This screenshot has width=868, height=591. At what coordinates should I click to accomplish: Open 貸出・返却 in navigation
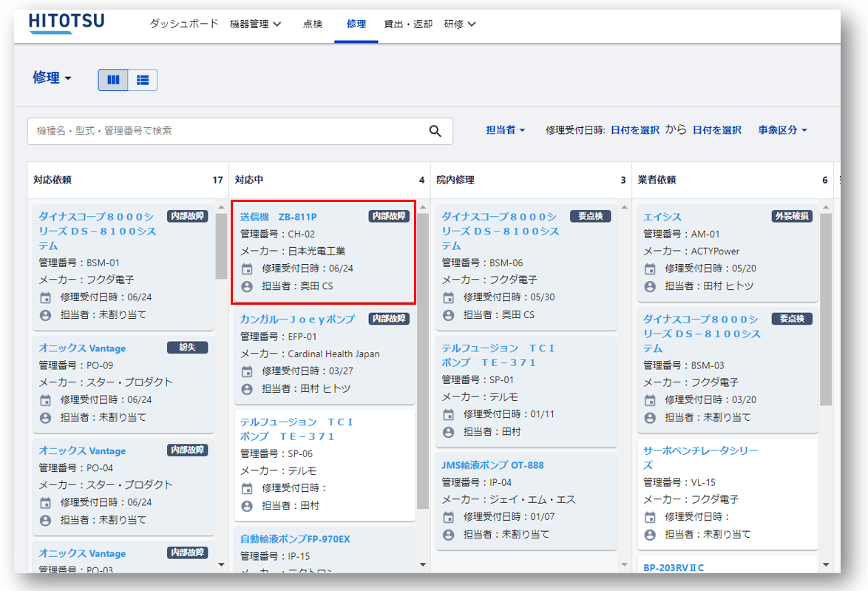pyautogui.click(x=408, y=24)
